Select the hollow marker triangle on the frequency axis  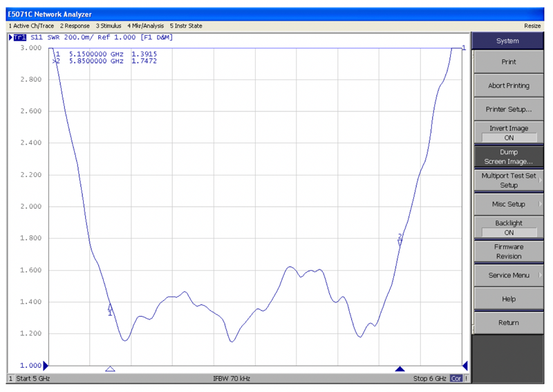coord(110,369)
